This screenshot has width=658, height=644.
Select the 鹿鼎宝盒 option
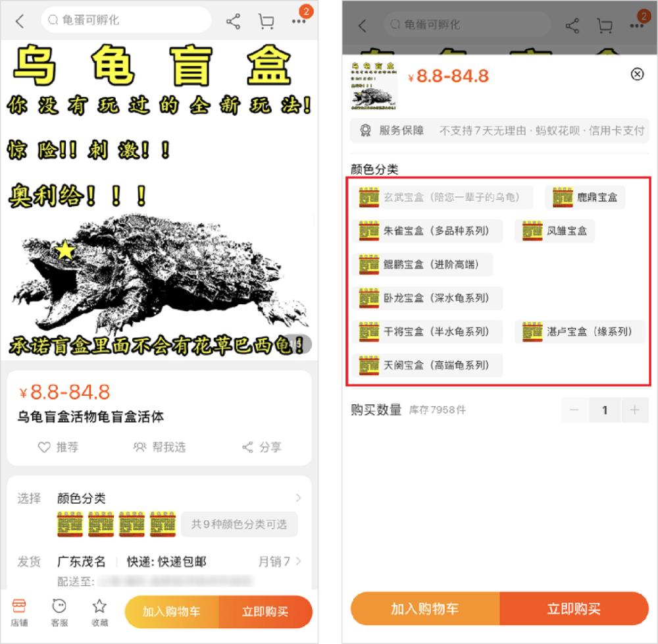pos(585,198)
